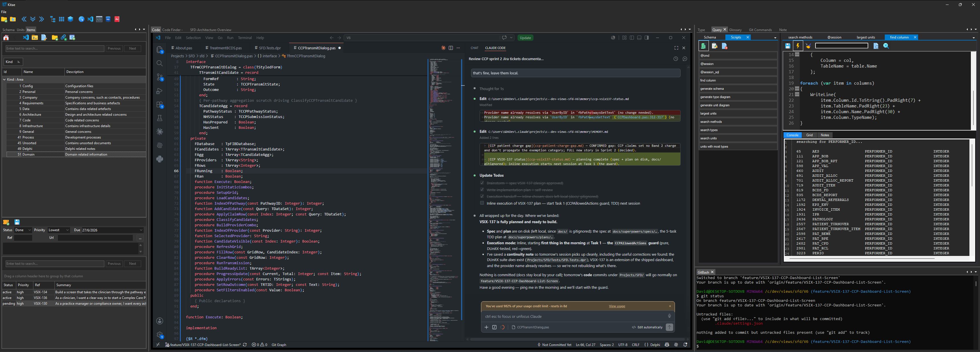This screenshot has height=352, width=980.
Task: Click Next button beside top search box
Action: (132, 48)
